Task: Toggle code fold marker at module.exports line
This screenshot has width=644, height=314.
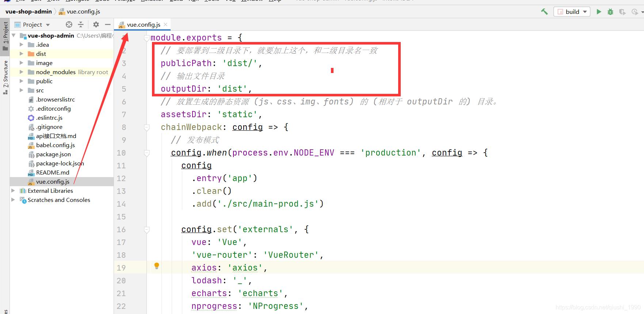Action: tap(147, 38)
